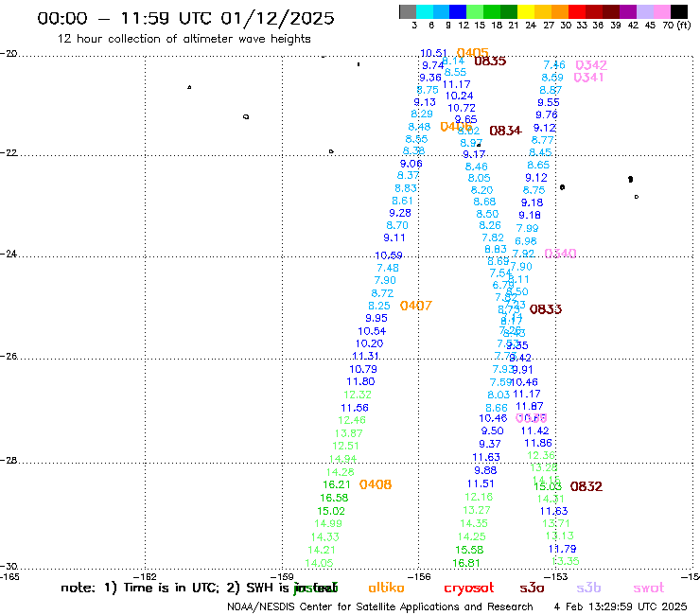Pick the pink legend swatch before black
Image resolution: width=700 pixels, height=615 pixels.
(x=662, y=11)
